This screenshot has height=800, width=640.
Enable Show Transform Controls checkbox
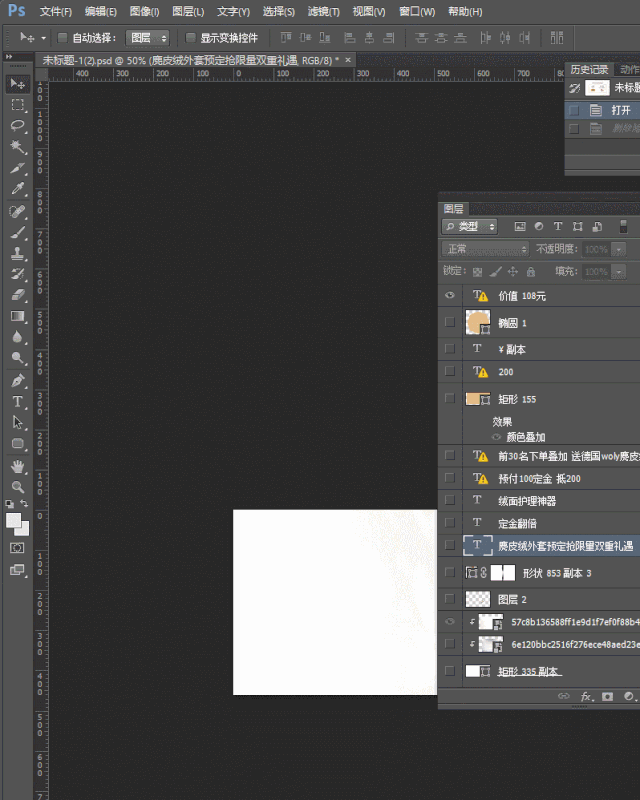coord(190,37)
